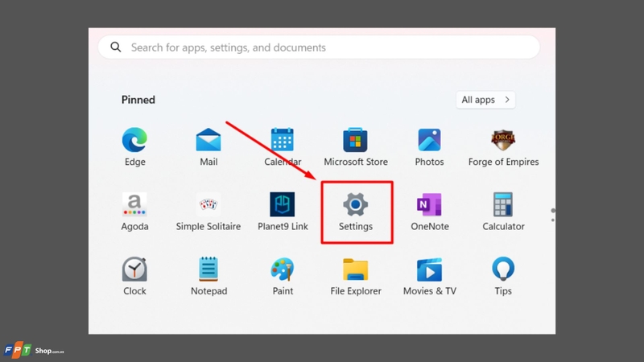Launch Movies & TV
Viewport: 644px width, 362px height.
pos(429,269)
